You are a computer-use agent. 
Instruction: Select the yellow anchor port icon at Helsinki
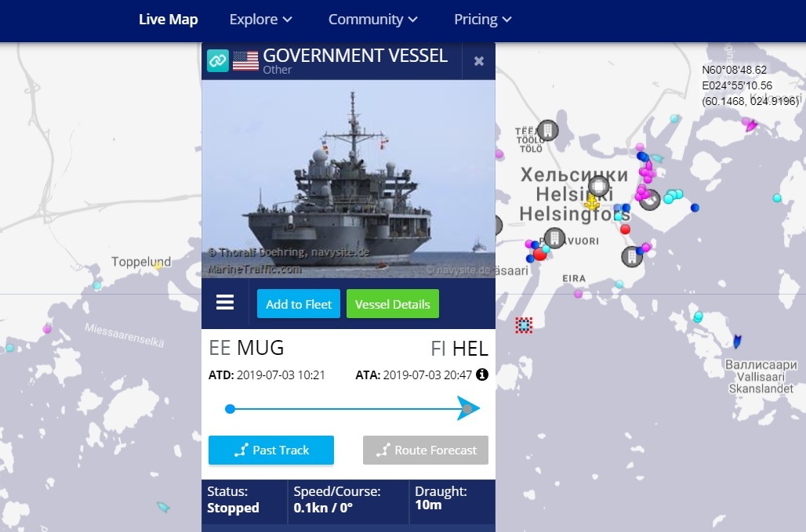[592, 202]
